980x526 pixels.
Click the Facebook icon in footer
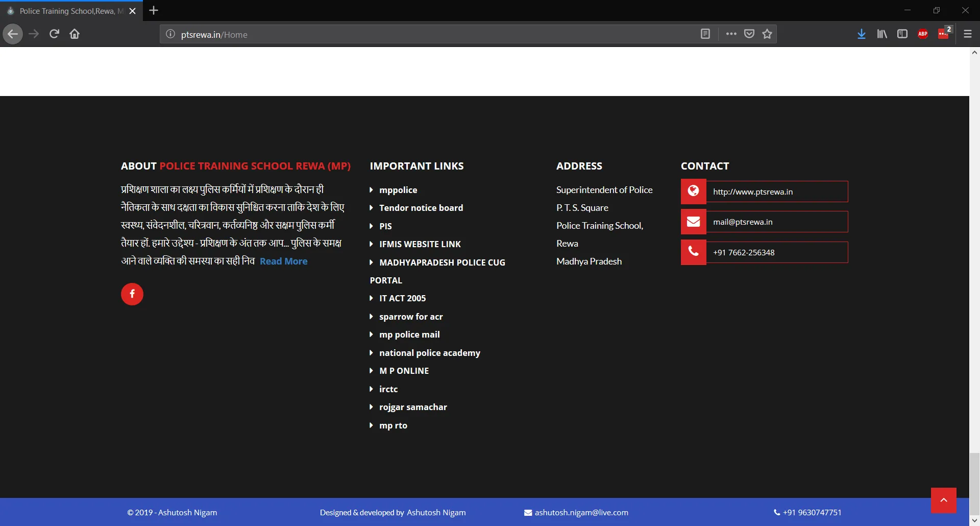tap(132, 294)
